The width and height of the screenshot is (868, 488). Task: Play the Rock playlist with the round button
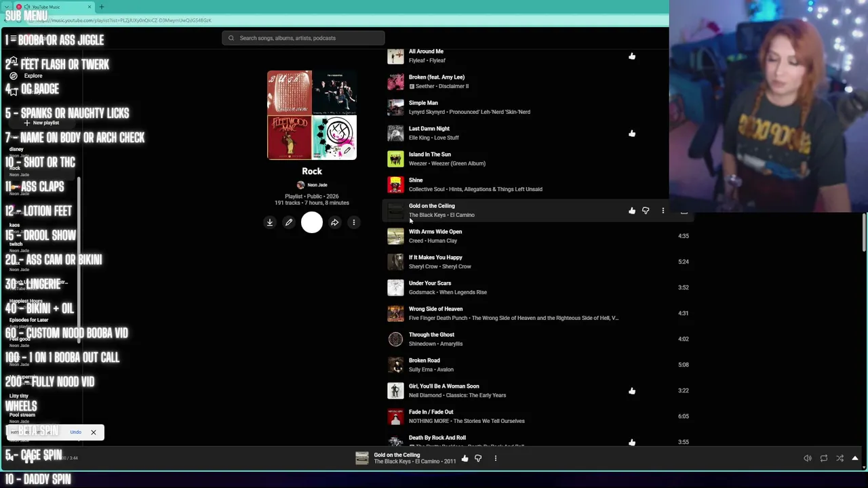click(312, 222)
